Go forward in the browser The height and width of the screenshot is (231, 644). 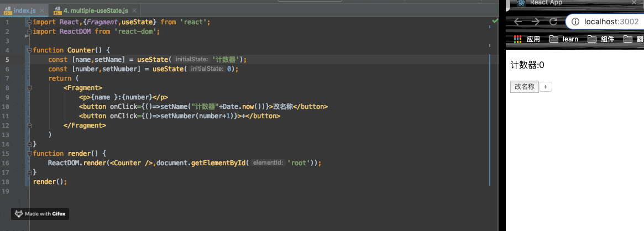pyautogui.click(x=536, y=22)
